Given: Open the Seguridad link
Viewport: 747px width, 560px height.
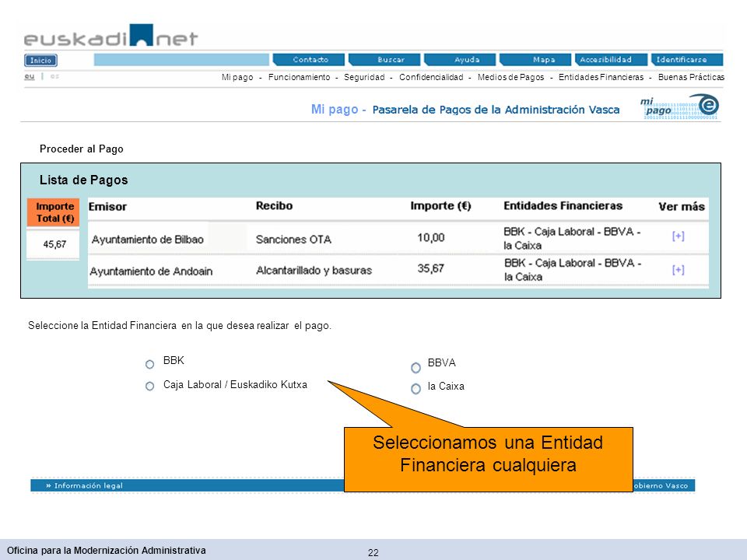Looking at the screenshot, I should click(364, 77).
